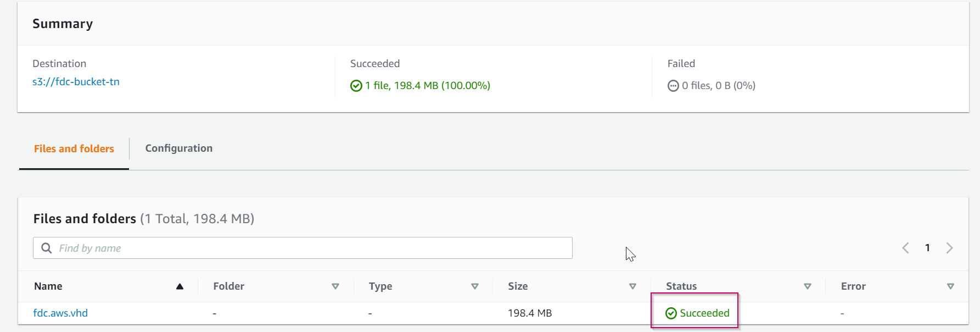This screenshot has height=332, width=980.
Task: Sort by Name using ascending arrow
Action: pyautogui.click(x=180, y=286)
